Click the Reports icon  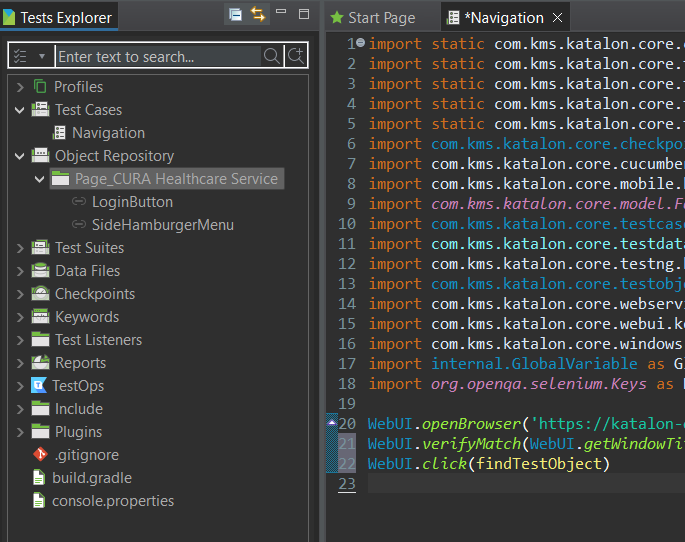click(40, 362)
